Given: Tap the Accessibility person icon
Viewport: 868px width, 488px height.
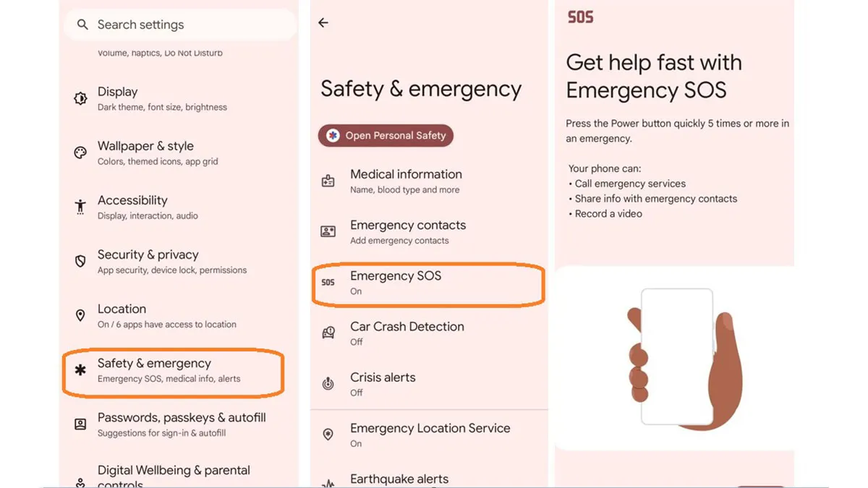Looking at the screenshot, I should click(x=81, y=207).
